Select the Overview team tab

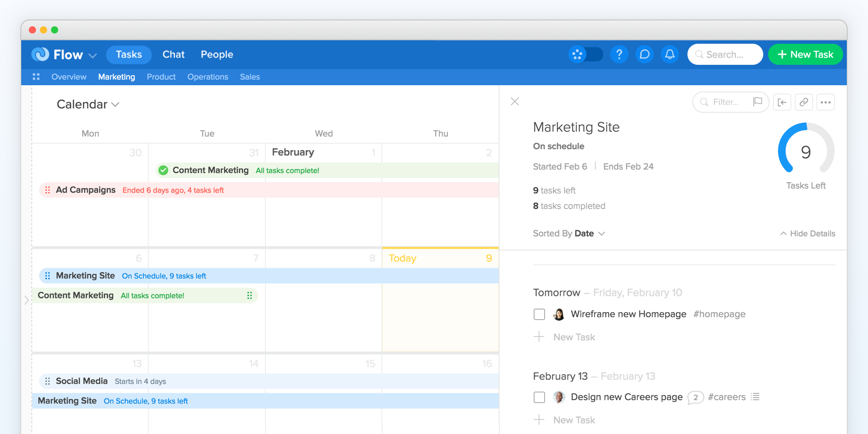click(x=69, y=77)
